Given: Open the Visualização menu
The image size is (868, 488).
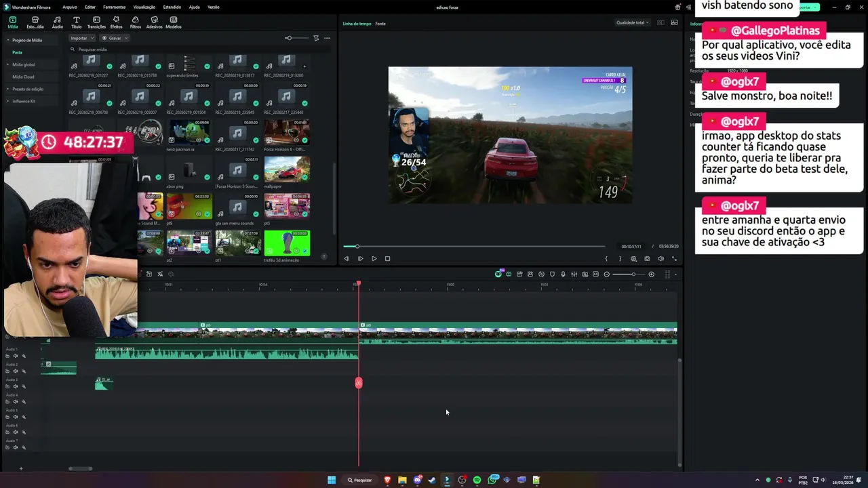Looking at the screenshot, I should point(144,7).
